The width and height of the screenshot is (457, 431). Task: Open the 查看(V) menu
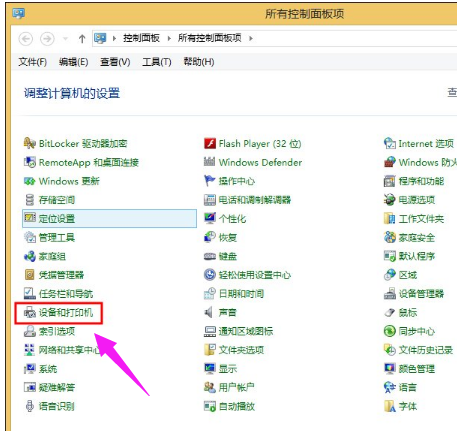coord(115,62)
